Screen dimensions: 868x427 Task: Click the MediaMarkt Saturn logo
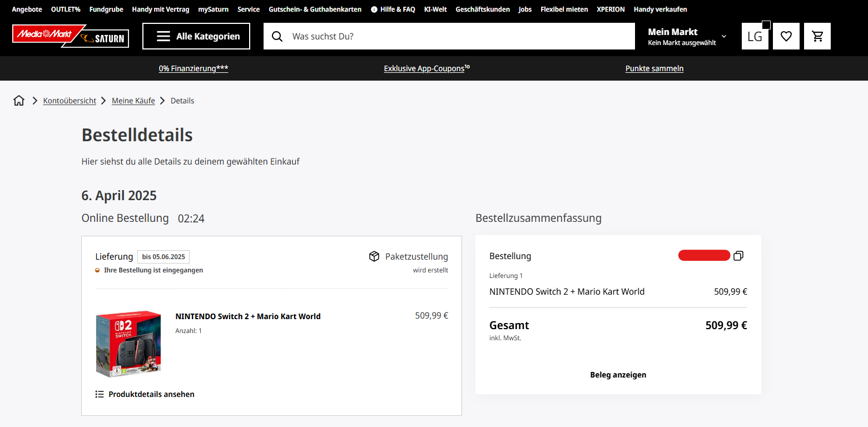click(x=71, y=36)
